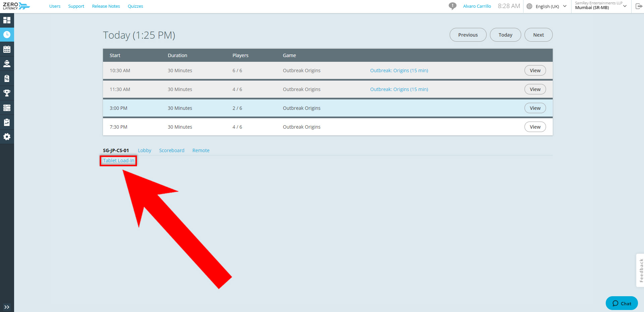Open the discount price-tag icon

tap(7, 78)
